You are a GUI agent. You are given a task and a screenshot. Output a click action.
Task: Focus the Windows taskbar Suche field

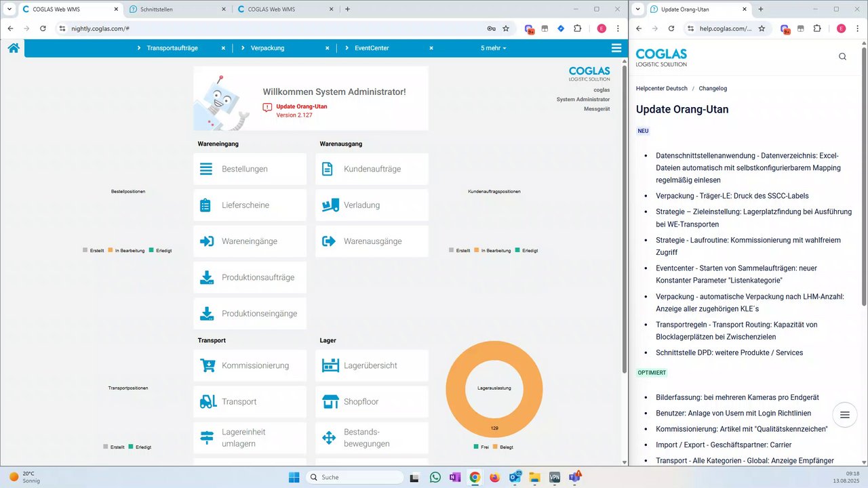click(x=353, y=477)
